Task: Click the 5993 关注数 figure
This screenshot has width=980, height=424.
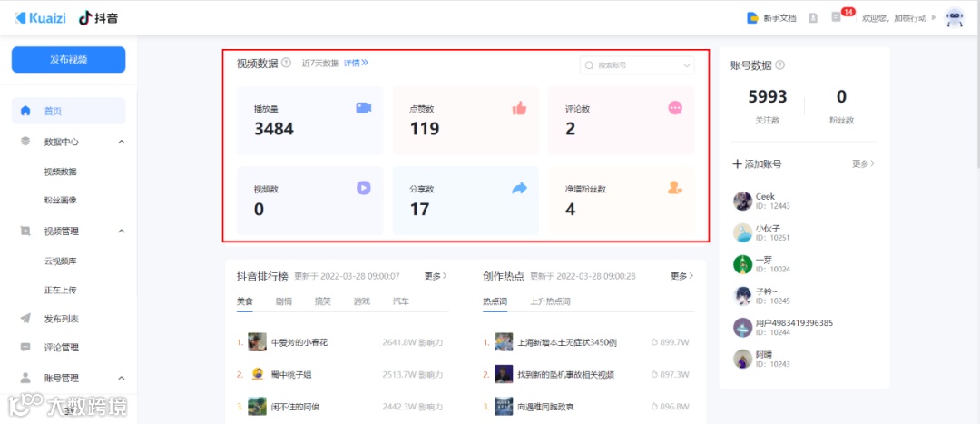Action: click(x=768, y=97)
